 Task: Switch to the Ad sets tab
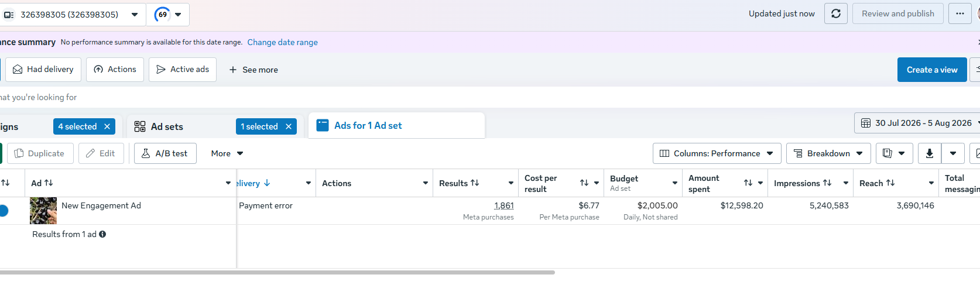(x=167, y=126)
